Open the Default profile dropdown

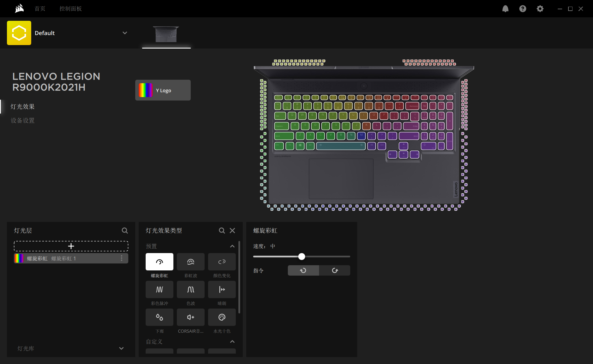[x=125, y=33]
